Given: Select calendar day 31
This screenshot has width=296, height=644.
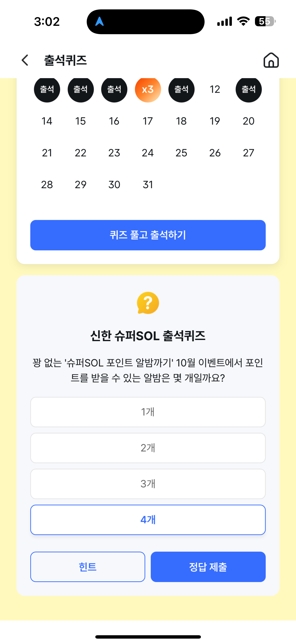Looking at the screenshot, I should pos(148,185).
